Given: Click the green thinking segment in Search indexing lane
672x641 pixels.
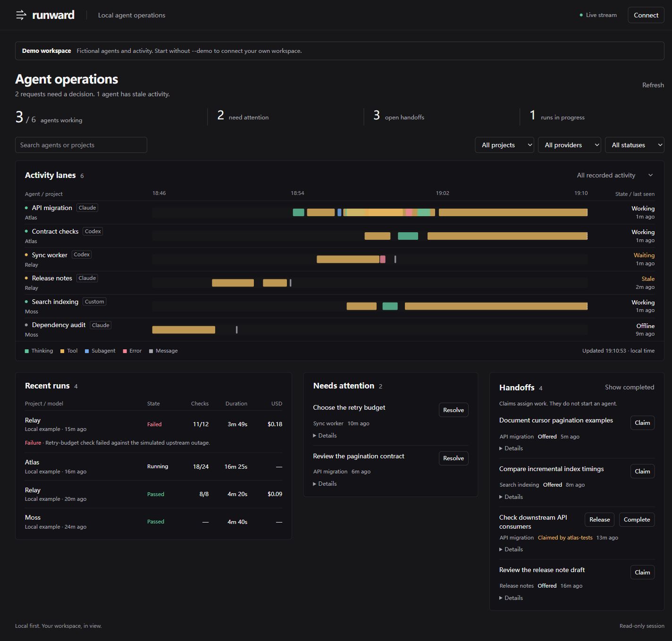Looking at the screenshot, I should (x=390, y=306).
